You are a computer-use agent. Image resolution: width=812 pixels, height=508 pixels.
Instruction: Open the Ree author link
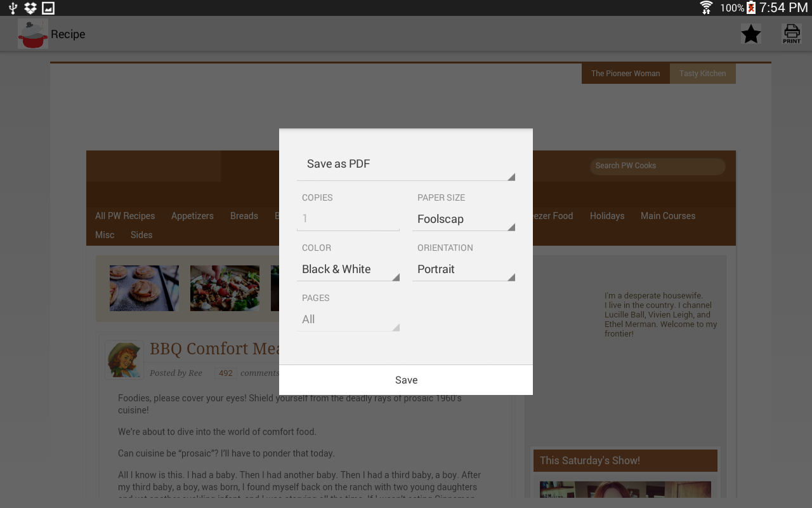pos(195,373)
